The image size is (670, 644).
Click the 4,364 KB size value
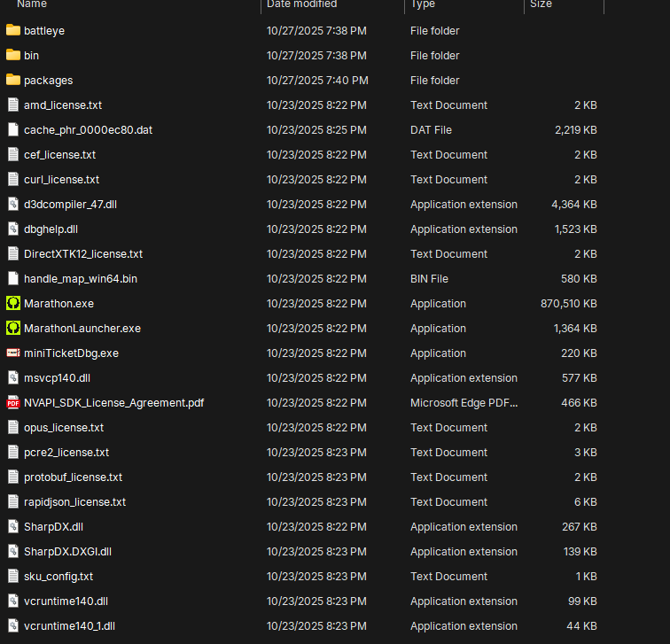(x=574, y=204)
